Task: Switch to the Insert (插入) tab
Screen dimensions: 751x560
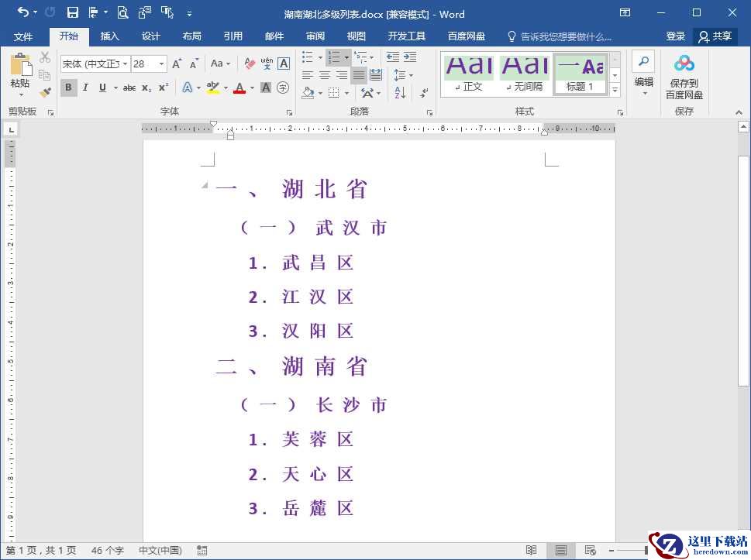Action: pos(110,36)
